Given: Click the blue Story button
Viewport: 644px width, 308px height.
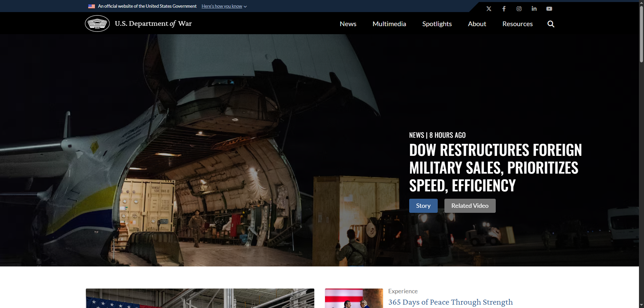Looking at the screenshot, I should coord(423,206).
